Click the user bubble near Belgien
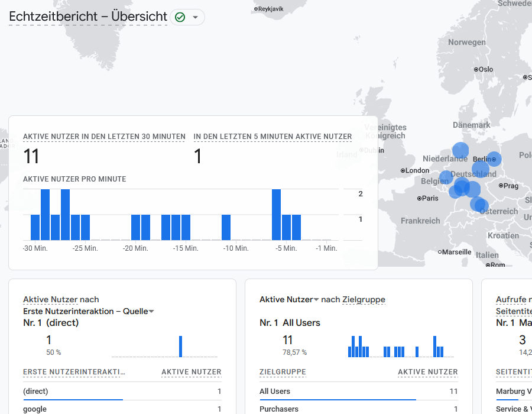 [446, 177]
